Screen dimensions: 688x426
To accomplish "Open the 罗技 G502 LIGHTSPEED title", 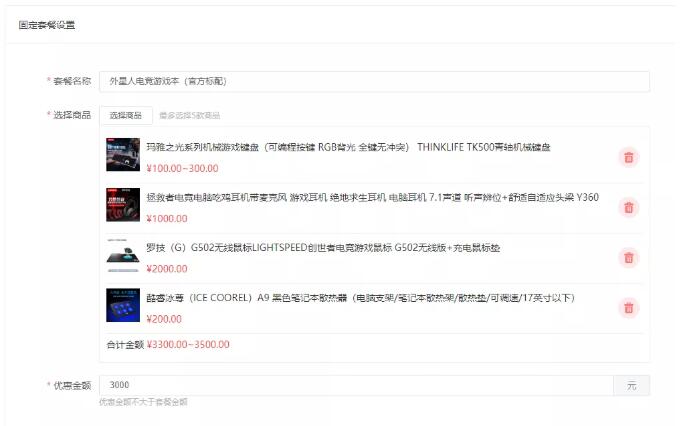I will point(323,248).
